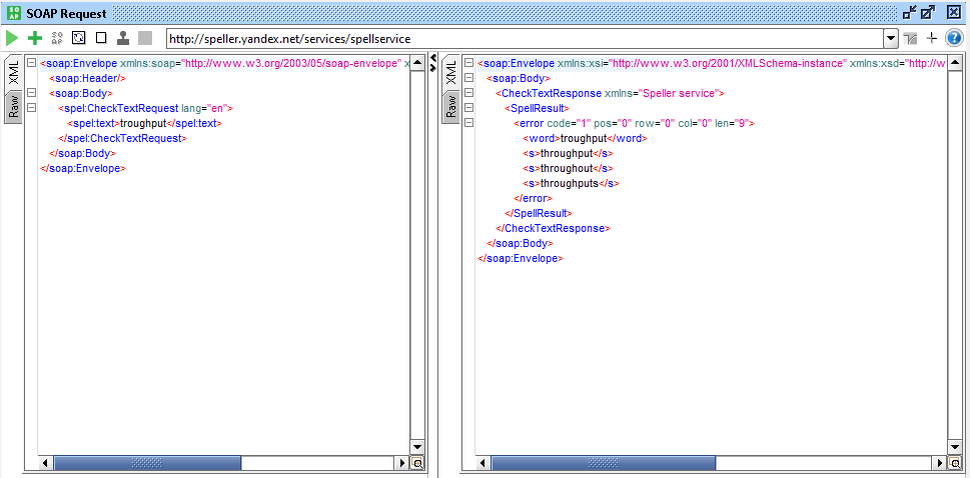Collapse request pane with splitter left arrow
This screenshot has width=970, height=478.
(x=433, y=58)
